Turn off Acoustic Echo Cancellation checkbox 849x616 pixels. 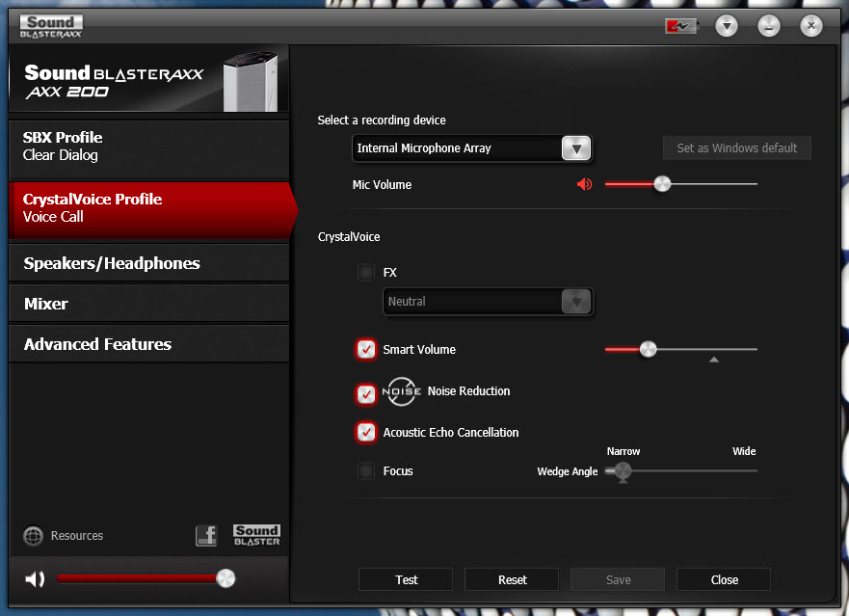click(x=366, y=432)
